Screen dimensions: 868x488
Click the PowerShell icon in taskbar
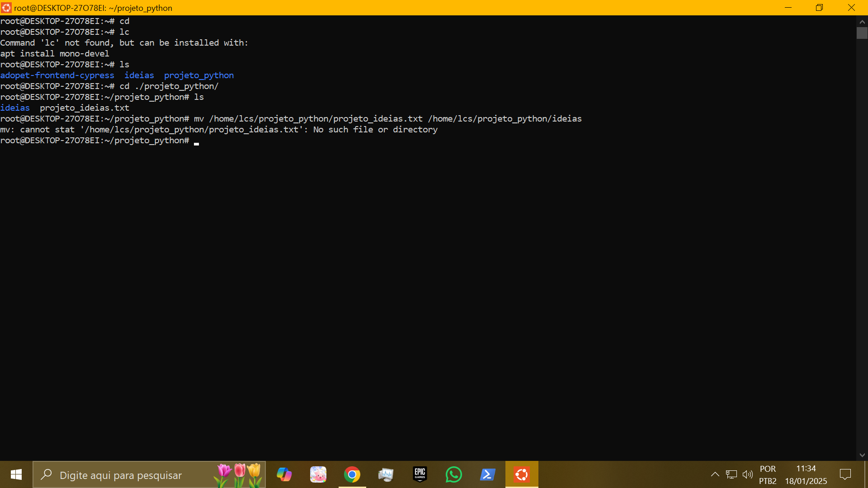click(488, 474)
